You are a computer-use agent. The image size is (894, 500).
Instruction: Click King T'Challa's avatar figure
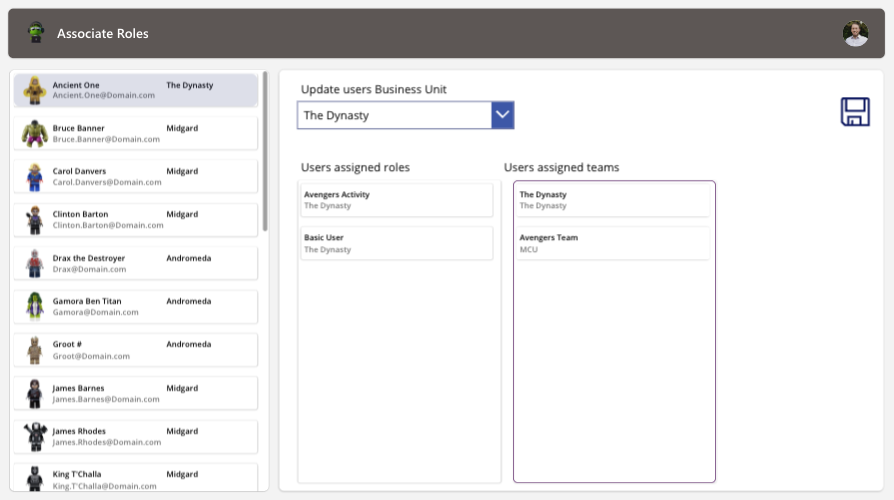35,478
